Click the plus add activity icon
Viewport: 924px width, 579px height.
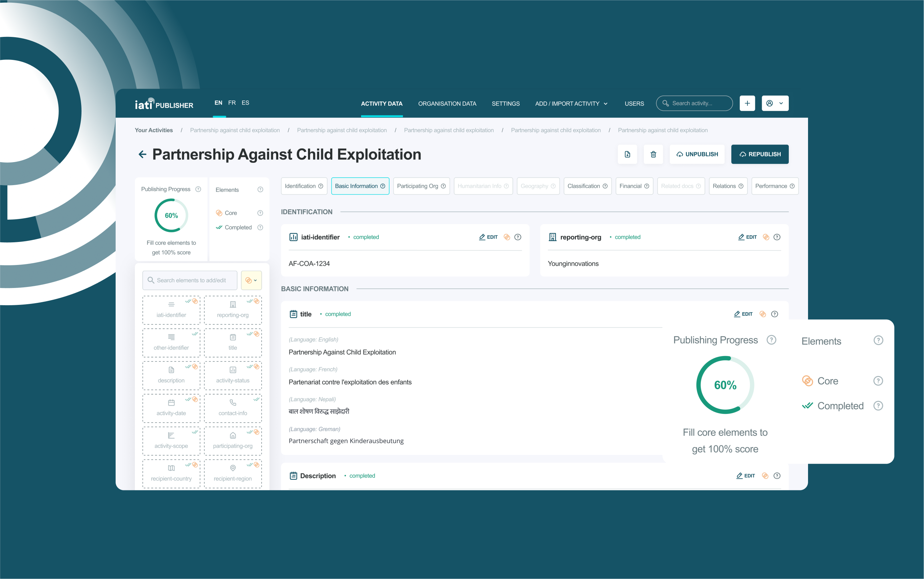pos(747,104)
